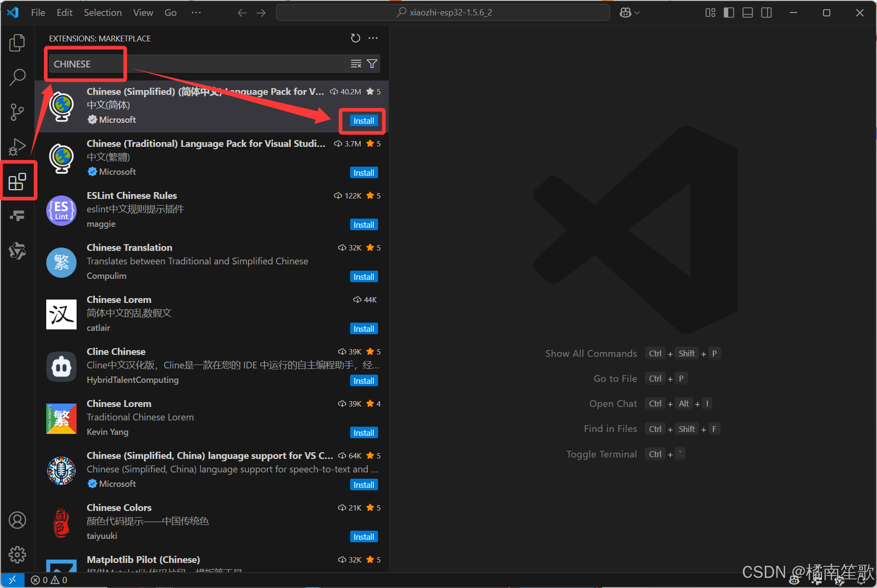Open Customize Layout icon

(710, 13)
